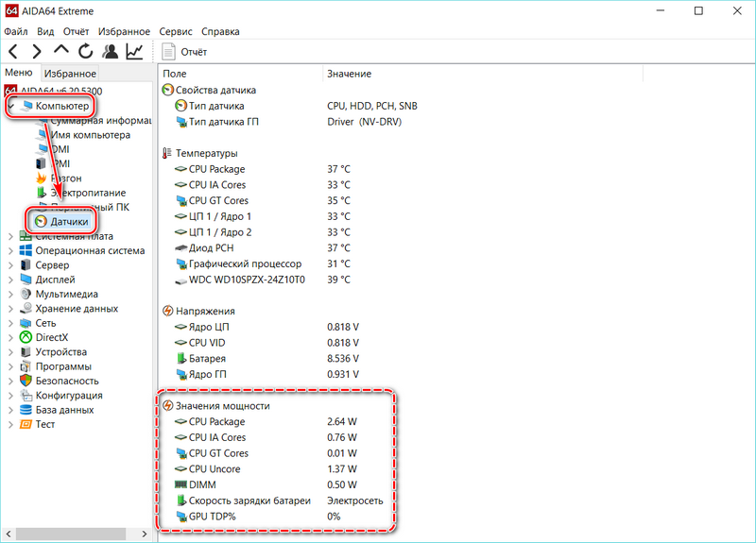Click the Программы icon

tap(26, 366)
